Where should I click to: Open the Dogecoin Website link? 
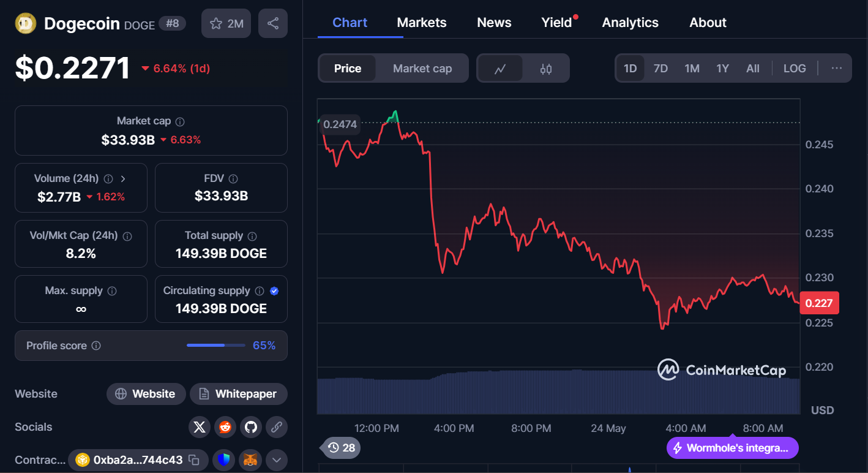(146, 394)
